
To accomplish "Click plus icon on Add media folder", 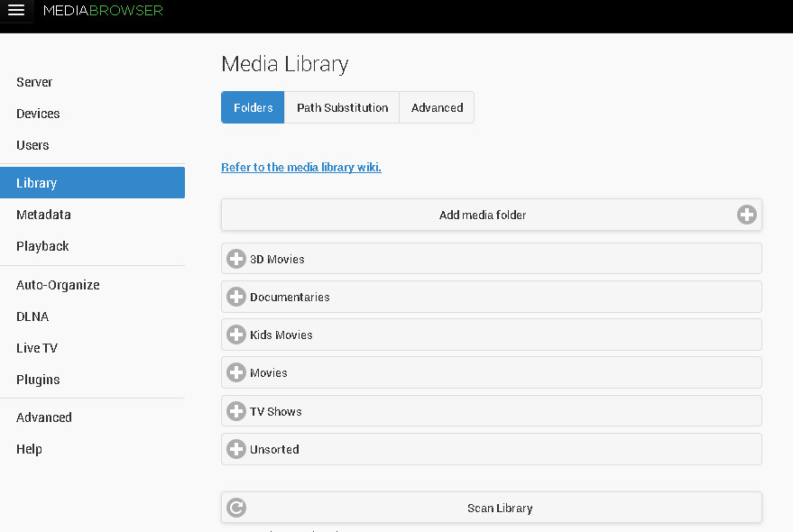I will [746, 215].
